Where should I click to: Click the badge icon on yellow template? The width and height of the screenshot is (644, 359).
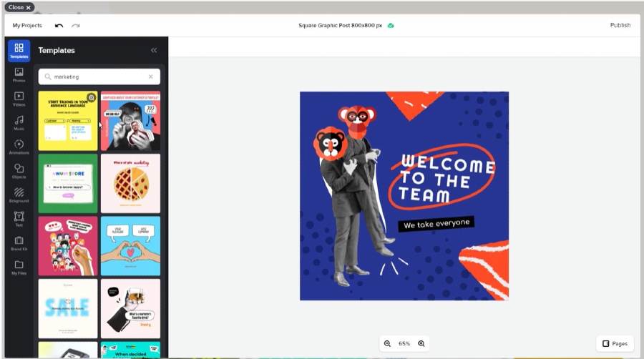click(91, 98)
